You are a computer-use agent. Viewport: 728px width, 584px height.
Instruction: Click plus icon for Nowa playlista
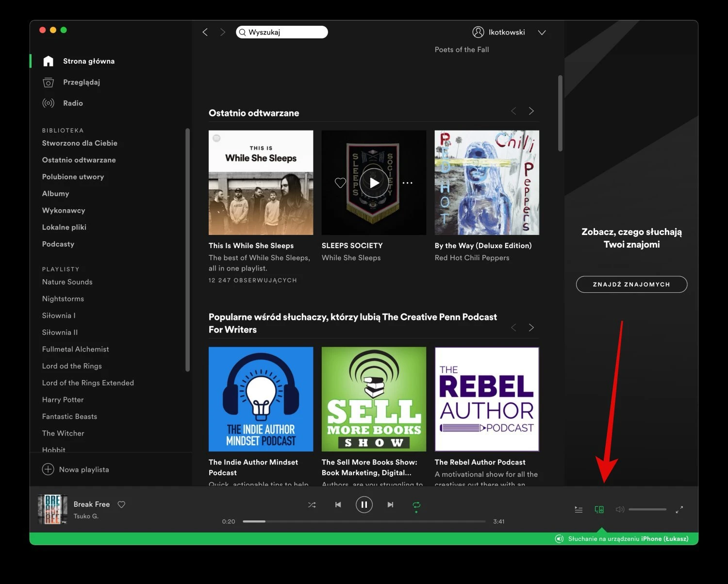tap(48, 469)
